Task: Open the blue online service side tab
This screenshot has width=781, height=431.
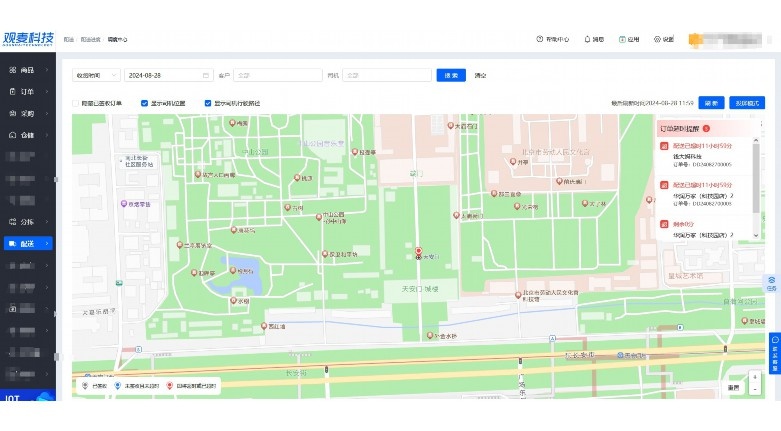Action: (x=775, y=353)
